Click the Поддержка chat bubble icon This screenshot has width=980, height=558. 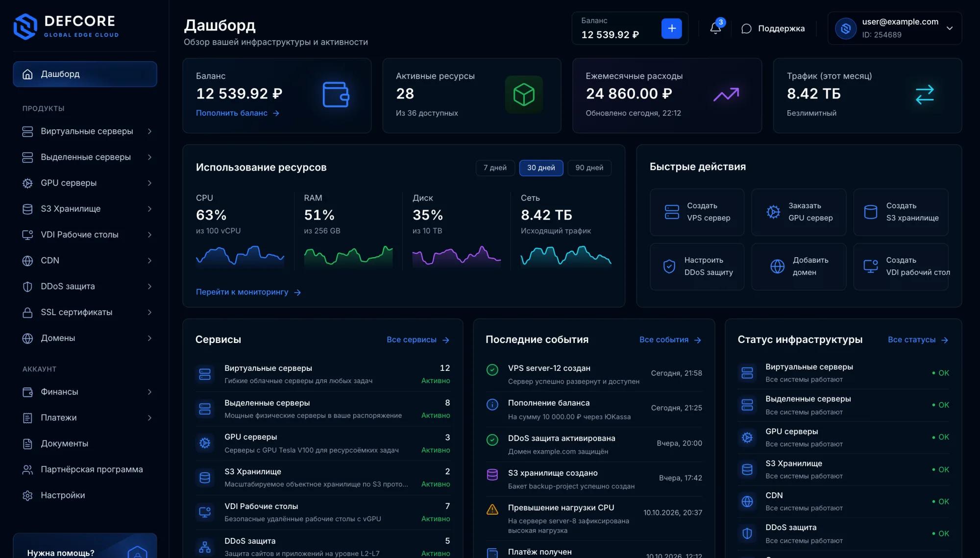click(x=746, y=28)
